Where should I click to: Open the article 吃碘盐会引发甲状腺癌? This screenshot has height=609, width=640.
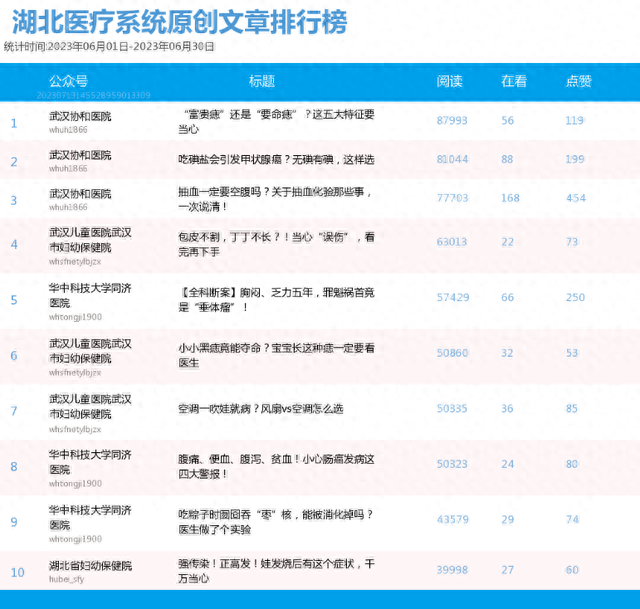pyautogui.click(x=276, y=160)
